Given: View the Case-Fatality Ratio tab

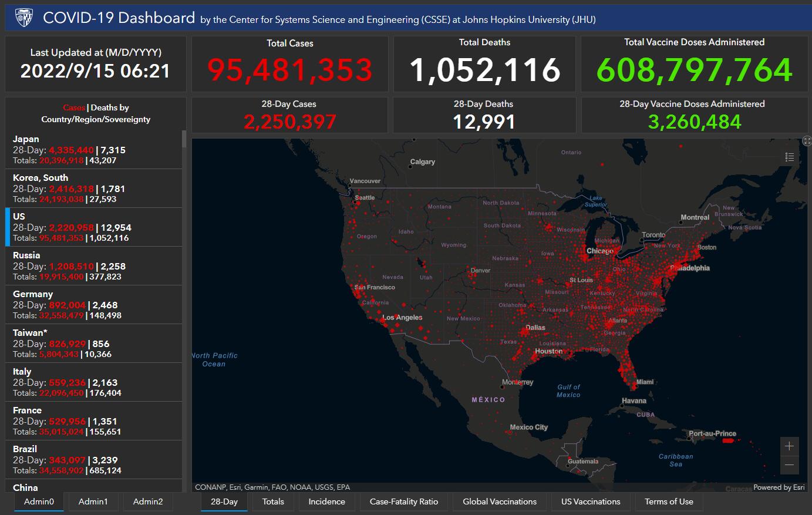Looking at the screenshot, I should [x=404, y=501].
